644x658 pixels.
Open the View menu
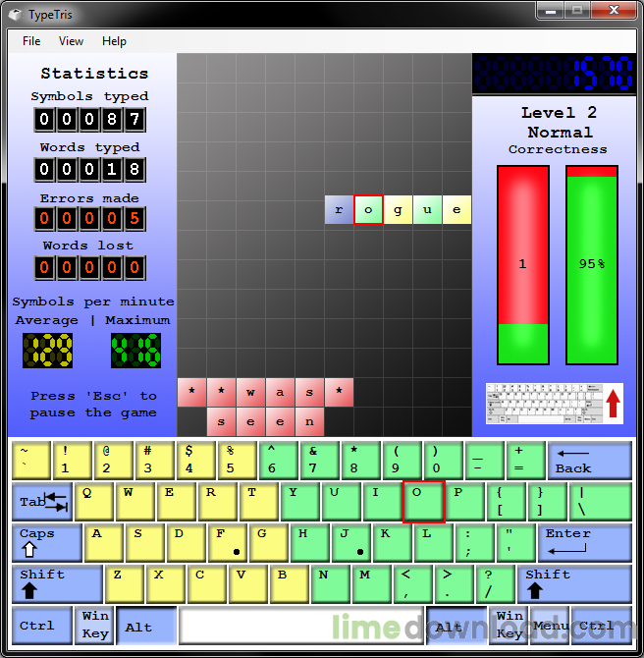[x=71, y=41]
